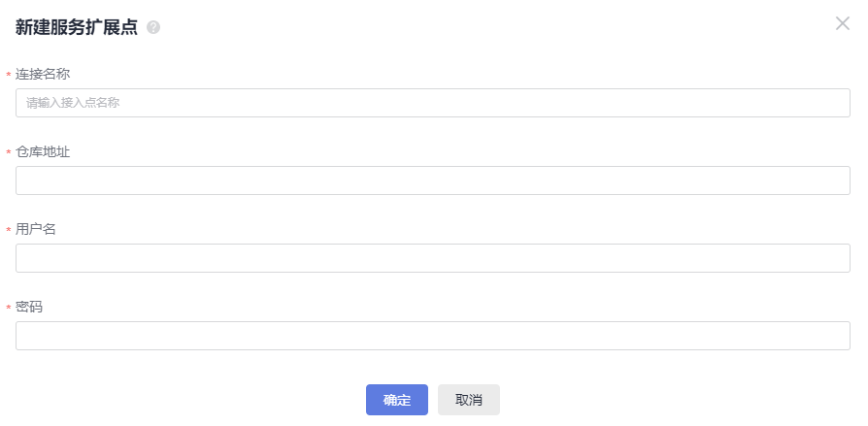Click the required asterisk next to 密码

tap(9, 309)
